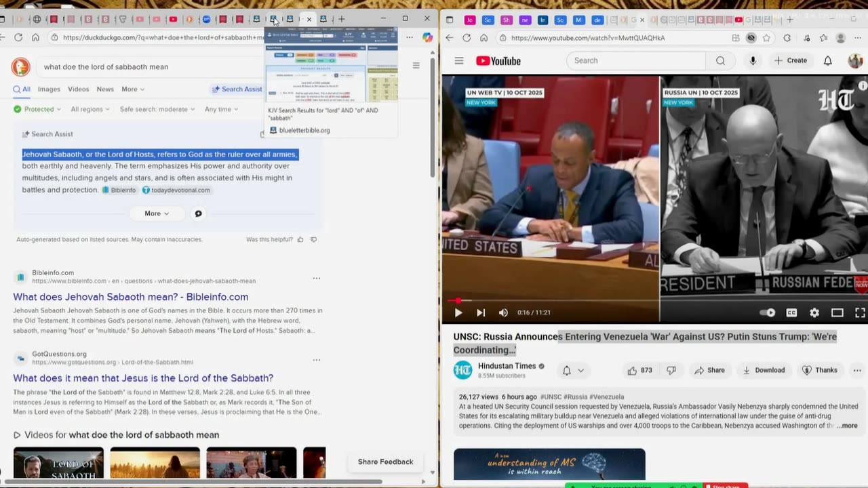Click Share Feedback on DuckDuckGo
Screen dimensions: 868x488
point(385,462)
